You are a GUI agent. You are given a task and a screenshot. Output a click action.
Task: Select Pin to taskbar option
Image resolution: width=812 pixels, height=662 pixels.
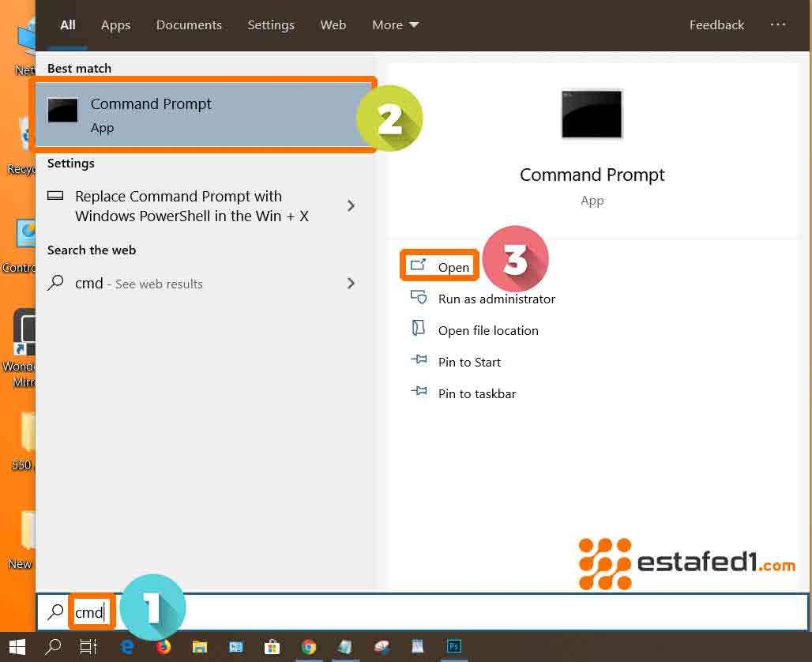pyautogui.click(x=476, y=393)
